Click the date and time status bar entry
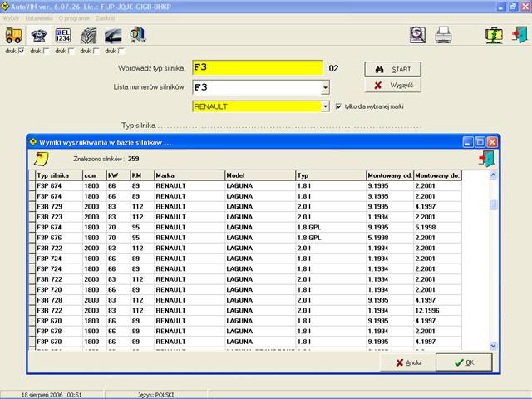 [x=52, y=395]
